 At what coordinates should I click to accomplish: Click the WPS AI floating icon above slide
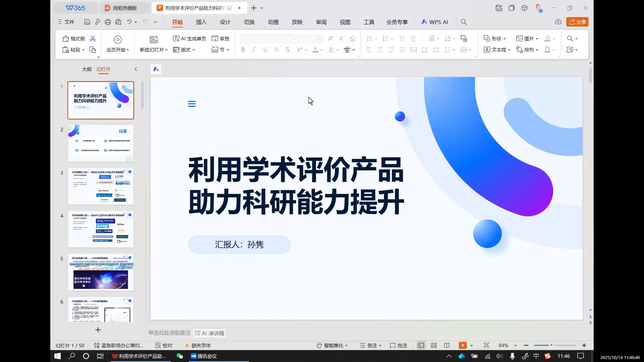(156, 69)
